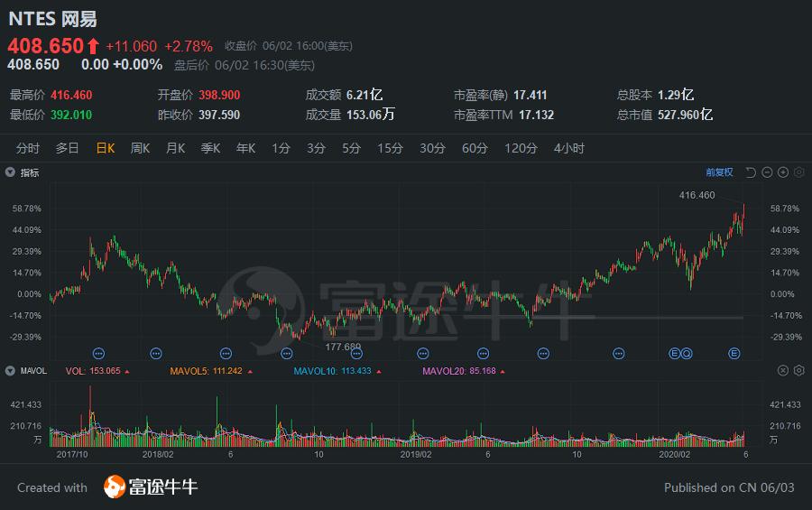The width and height of the screenshot is (812, 510).
Task: Click the +2.78% change percentage
Action: [189, 46]
